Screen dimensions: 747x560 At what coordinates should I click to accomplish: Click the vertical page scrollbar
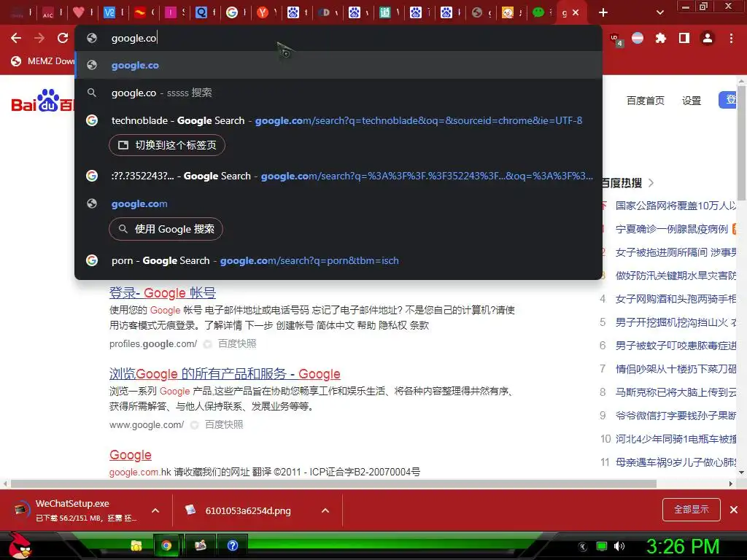741,143
